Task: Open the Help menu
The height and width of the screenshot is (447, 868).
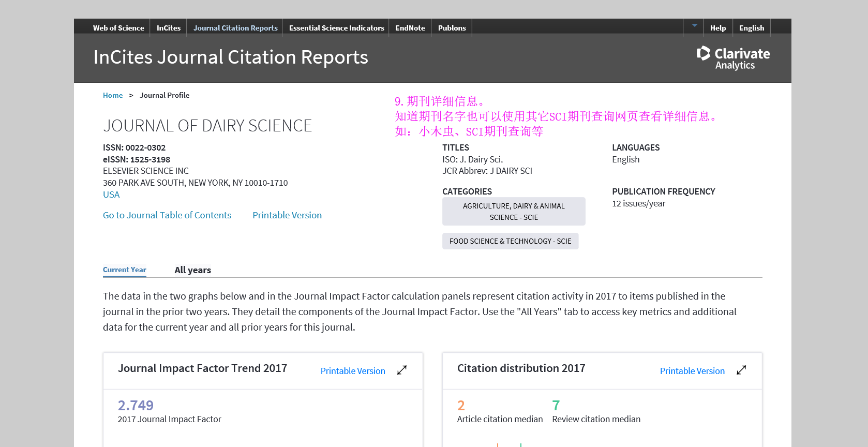Action: (x=718, y=28)
